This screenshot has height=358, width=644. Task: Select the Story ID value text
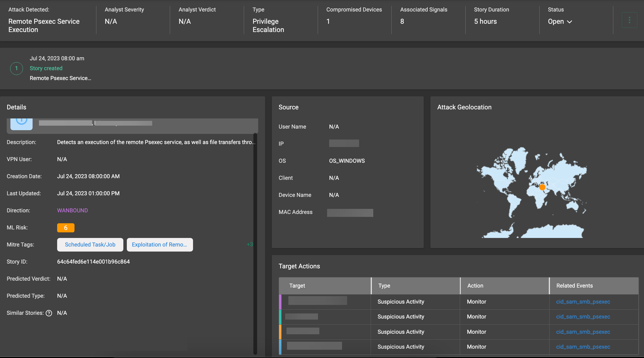pyautogui.click(x=93, y=261)
